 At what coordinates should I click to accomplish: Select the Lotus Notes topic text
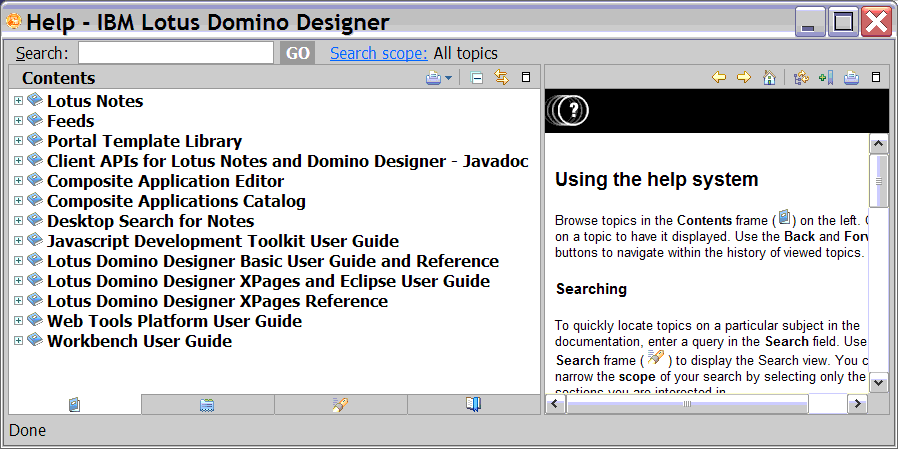(95, 101)
